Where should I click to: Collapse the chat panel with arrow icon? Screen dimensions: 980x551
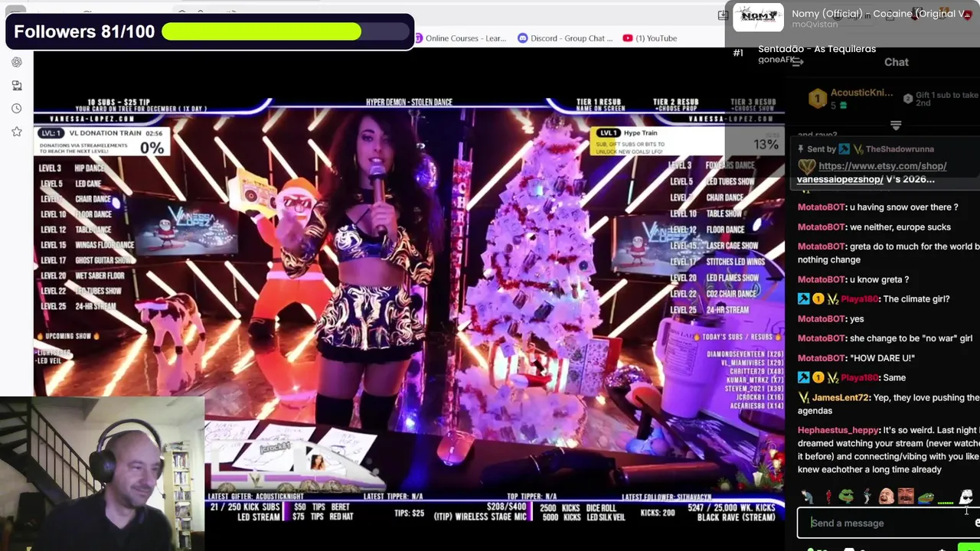tap(798, 62)
